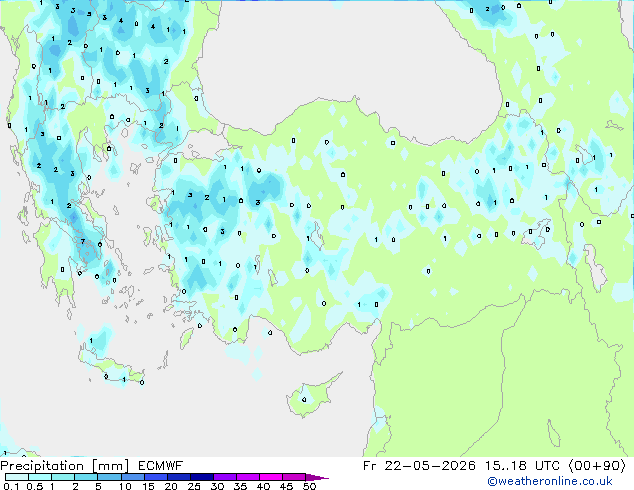634x490 pixels.
Task: Click the '0' value on Cyprus island
Action: pyautogui.click(x=304, y=400)
